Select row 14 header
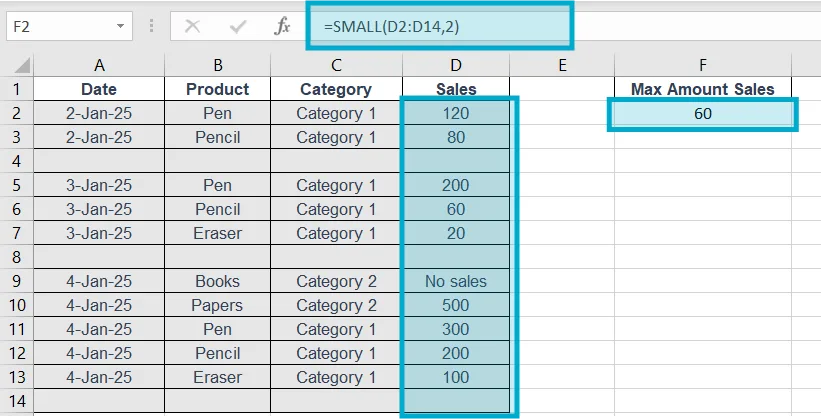The image size is (821, 420). coord(17,401)
